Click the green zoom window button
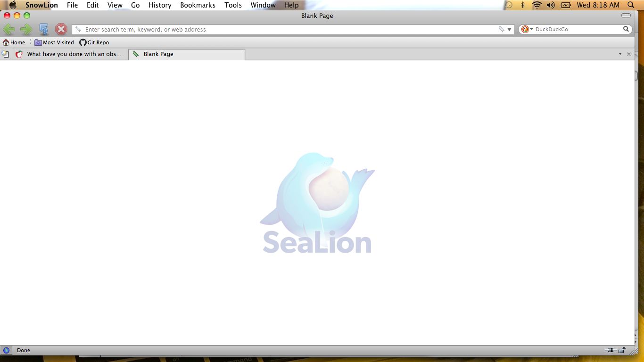Image resolution: width=644 pixels, height=362 pixels. (x=27, y=16)
